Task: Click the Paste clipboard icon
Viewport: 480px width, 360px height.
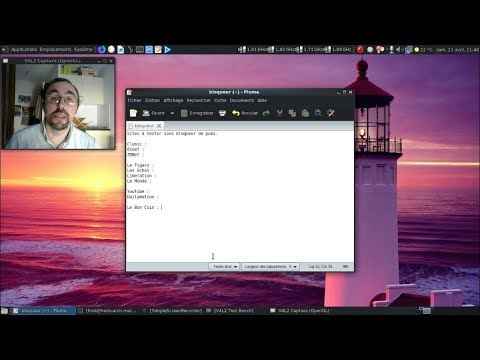Action: coord(305,113)
